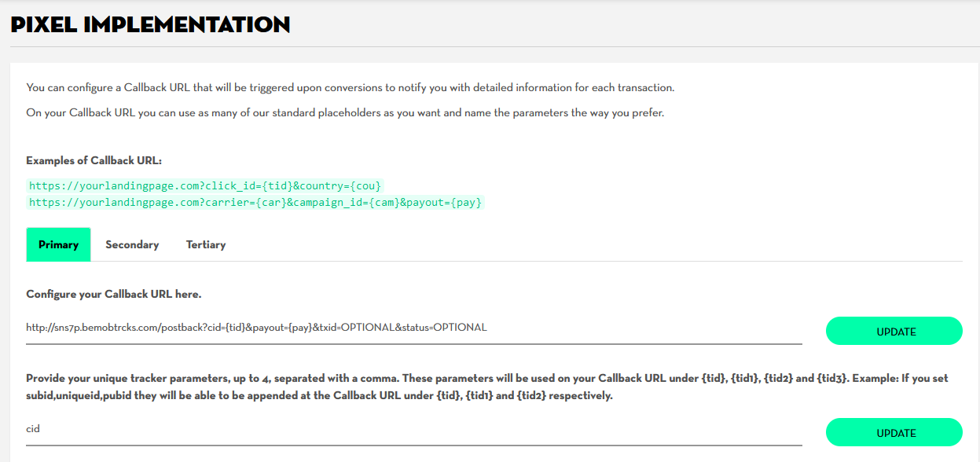980x462 pixels.
Task: Click the example URL containing carrier and campaign_id
Action: pos(255,203)
